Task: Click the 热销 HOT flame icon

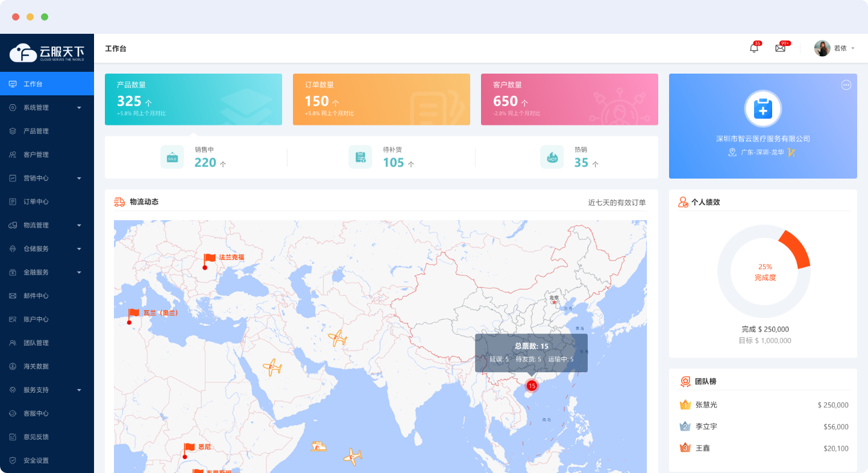Action: tap(552, 157)
